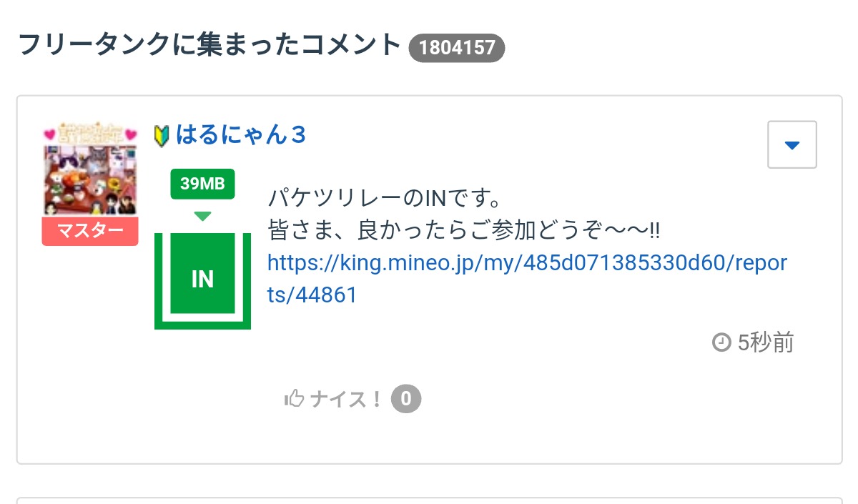Click the 39MB green badge
858x504 pixels.
[x=202, y=184]
